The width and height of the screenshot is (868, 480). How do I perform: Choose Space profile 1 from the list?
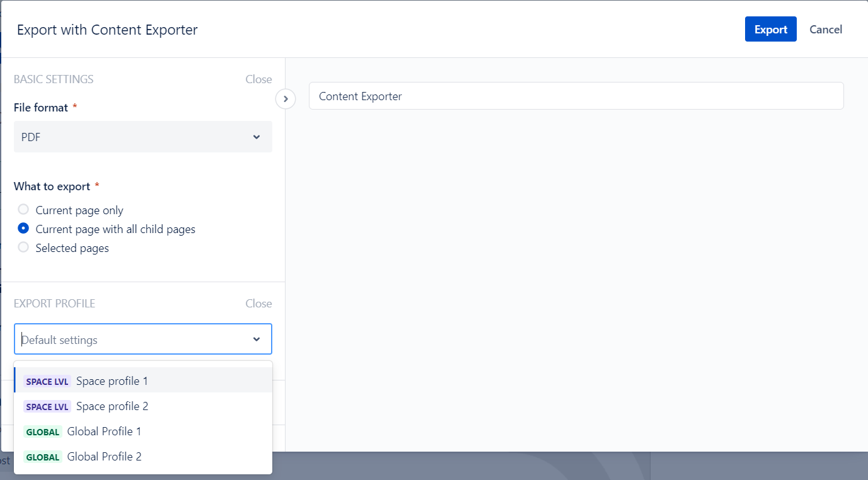pos(112,381)
